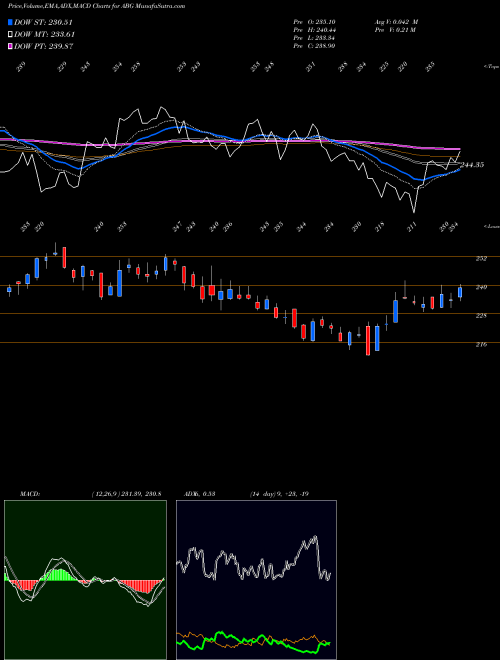
Task: Click the 228 axis label of candlestick chart
Action: click(x=481, y=316)
